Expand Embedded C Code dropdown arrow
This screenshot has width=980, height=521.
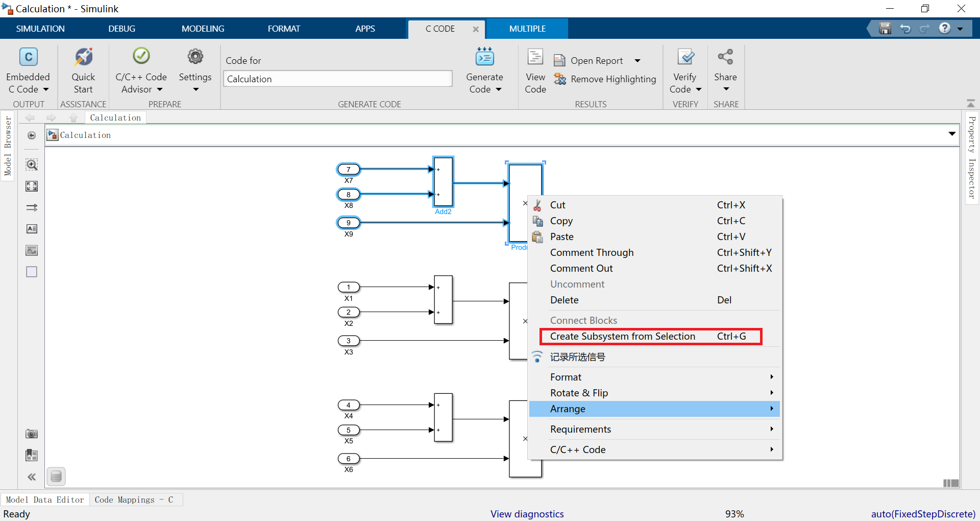tap(45, 90)
